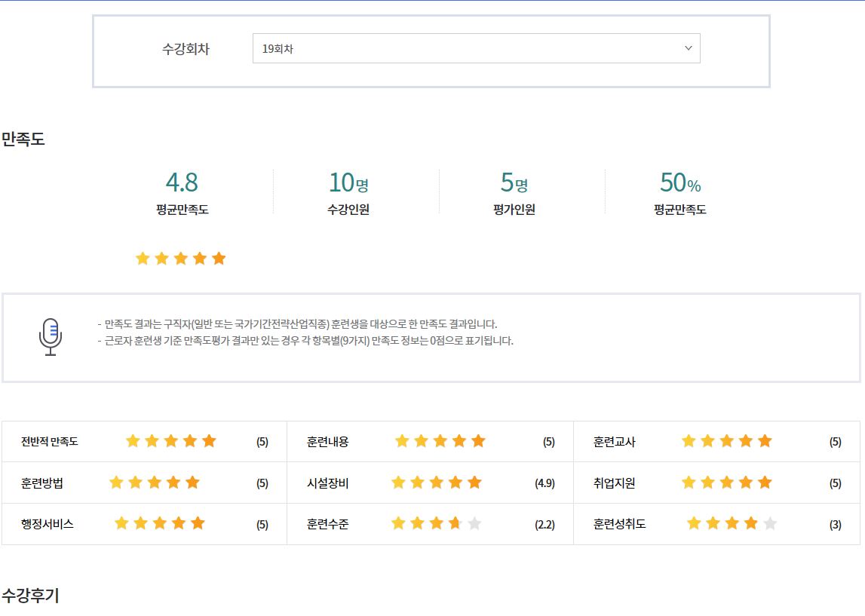Click the 전반적 만족도 star rating
Image resolution: width=865 pixels, height=616 pixels.
(x=170, y=441)
